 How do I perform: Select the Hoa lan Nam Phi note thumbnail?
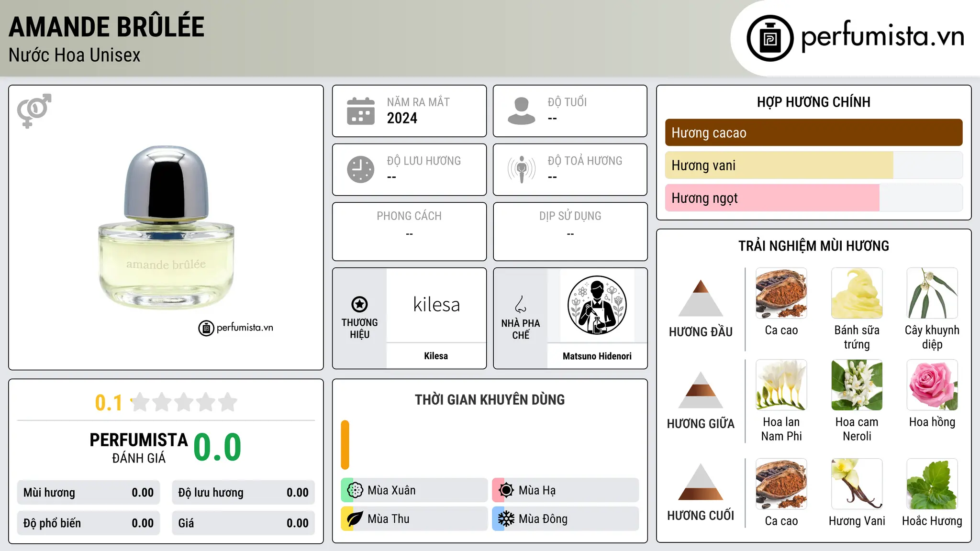point(781,385)
